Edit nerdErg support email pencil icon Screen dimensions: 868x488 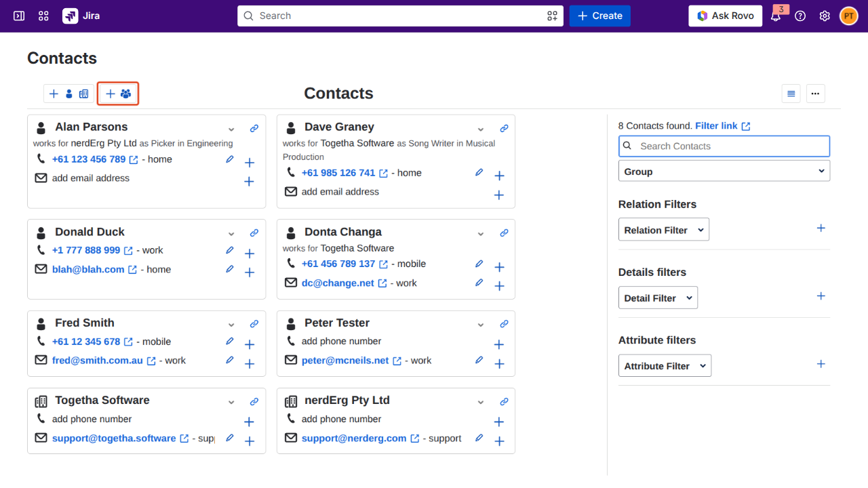479,438
